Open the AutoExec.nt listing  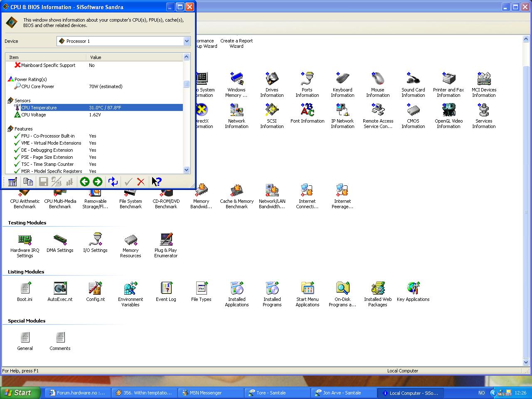pos(60,292)
